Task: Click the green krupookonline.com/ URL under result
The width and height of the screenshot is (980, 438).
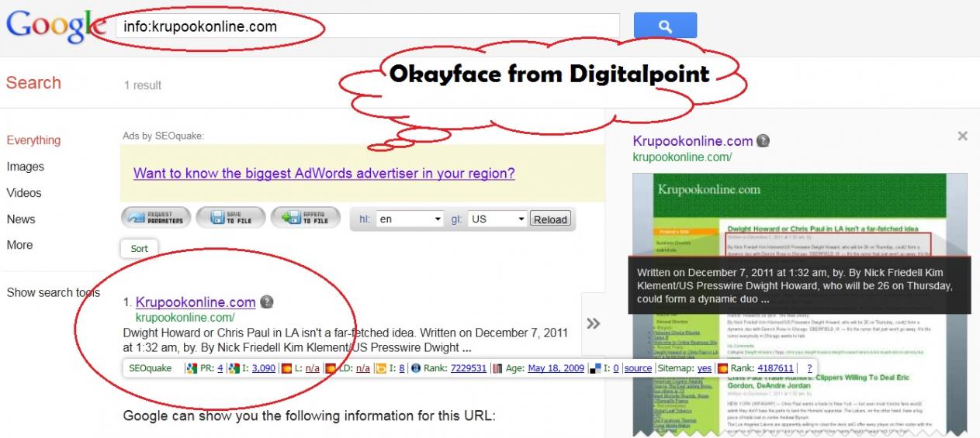Action: [185, 318]
